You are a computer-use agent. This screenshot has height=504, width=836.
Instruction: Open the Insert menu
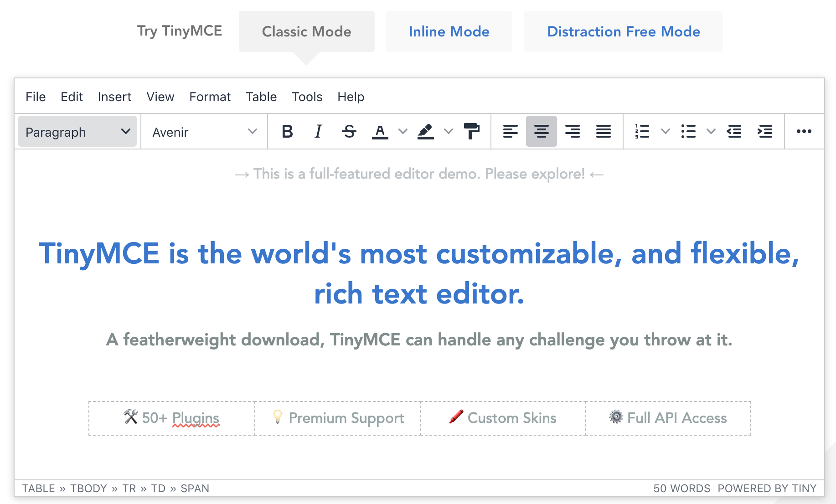coord(114,97)
